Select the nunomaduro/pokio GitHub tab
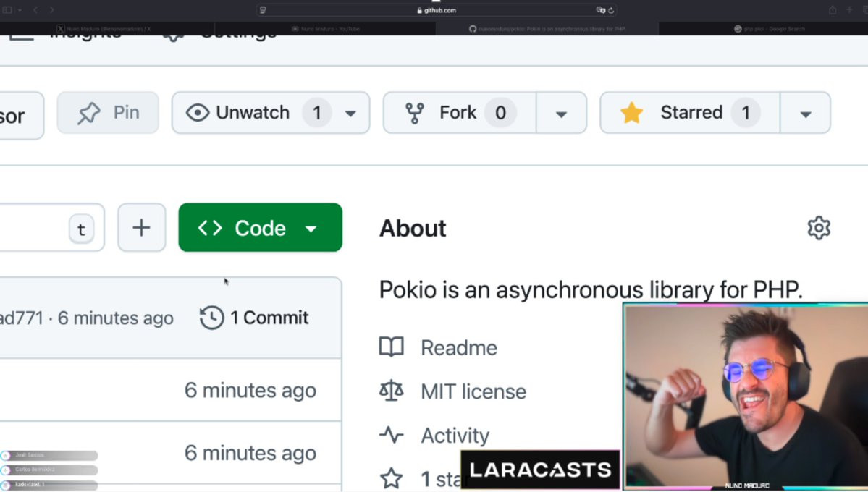This screenshot has width=868, height=492. point(547,29)
